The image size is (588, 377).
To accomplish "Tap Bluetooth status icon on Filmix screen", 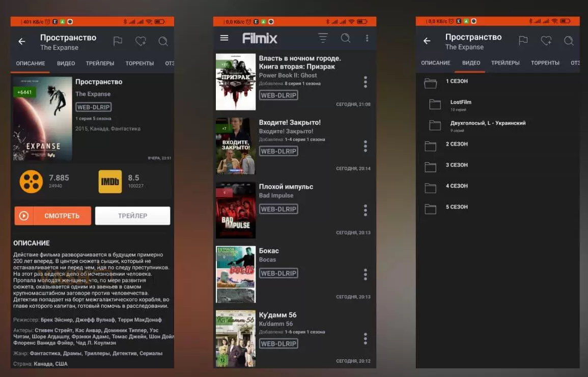I will point(327,22).
